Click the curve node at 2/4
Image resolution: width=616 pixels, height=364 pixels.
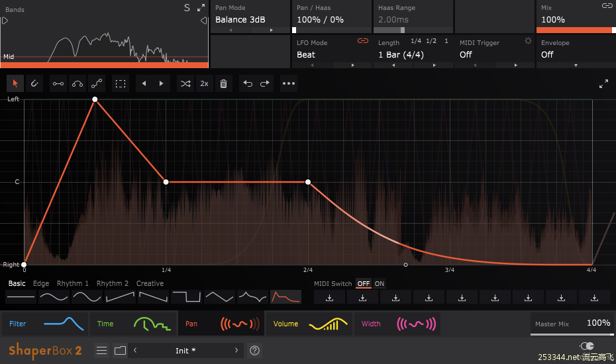coord(308,182)
